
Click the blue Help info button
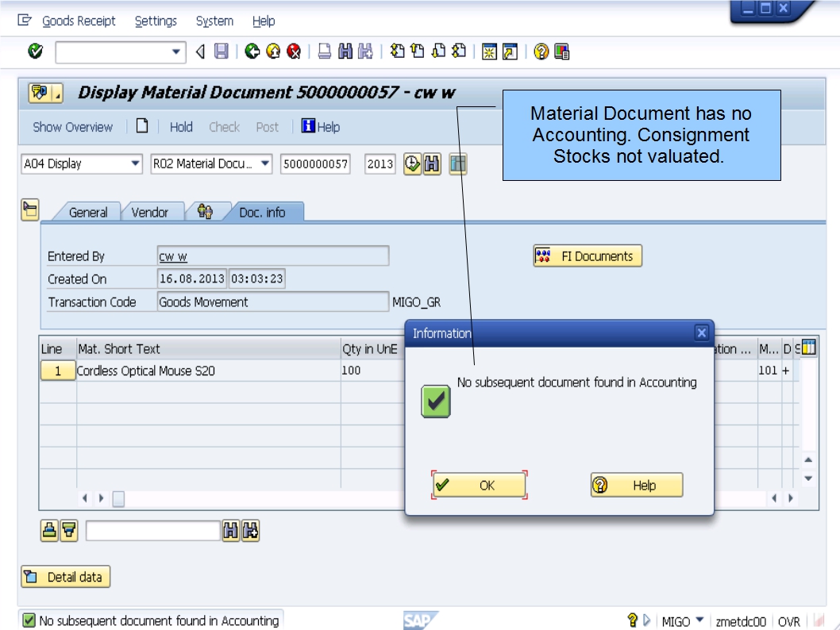tap(320, 126)
